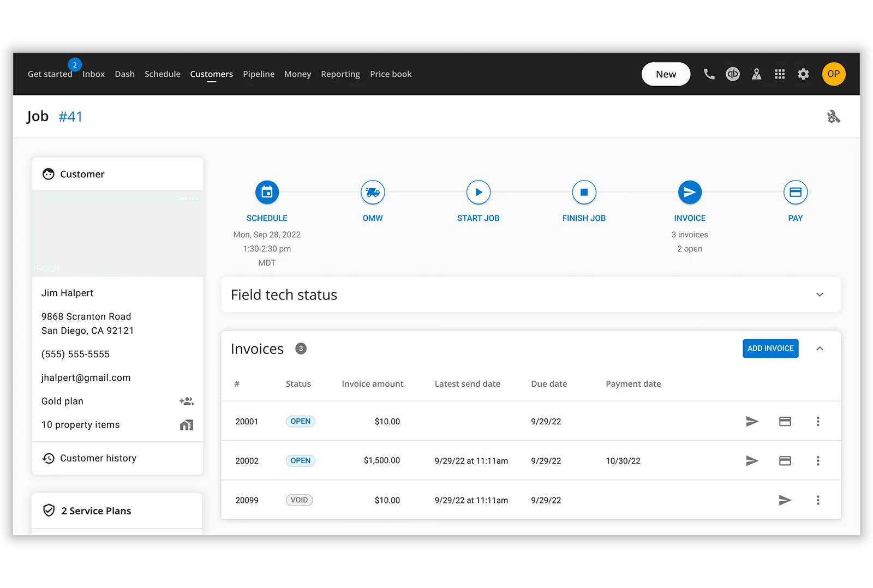Click the Gold plan label
This screenshot has width=873, height=588.
point(62,401)
